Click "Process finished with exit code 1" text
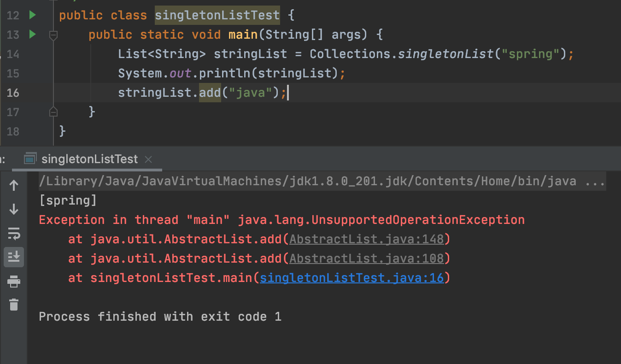 pyautogui.click(x=160, y=317)
